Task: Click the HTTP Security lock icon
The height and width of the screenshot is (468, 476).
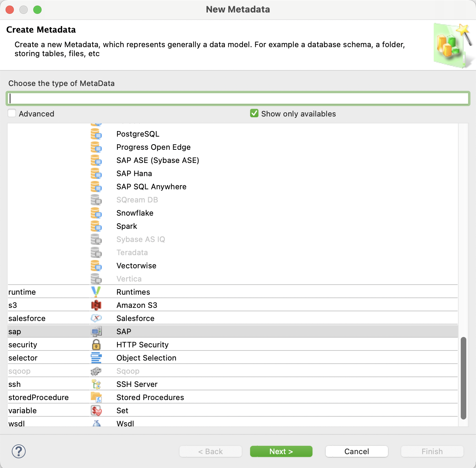Action: (96, 344)
